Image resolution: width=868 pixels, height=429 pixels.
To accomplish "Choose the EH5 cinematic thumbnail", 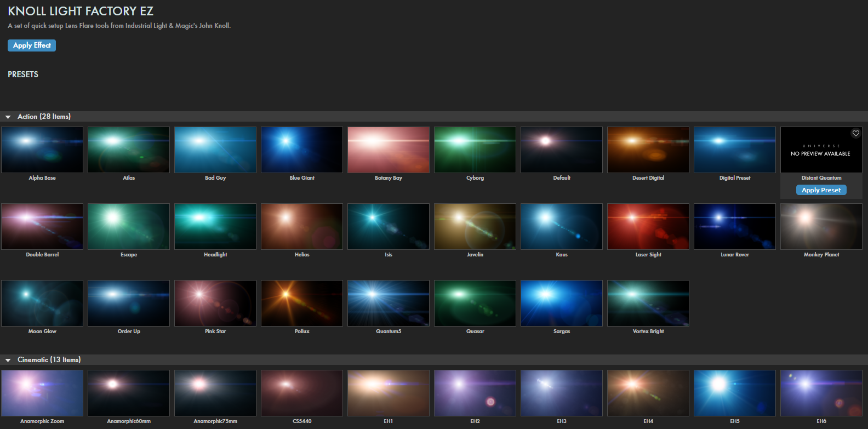I will click(x=735, y=393).
